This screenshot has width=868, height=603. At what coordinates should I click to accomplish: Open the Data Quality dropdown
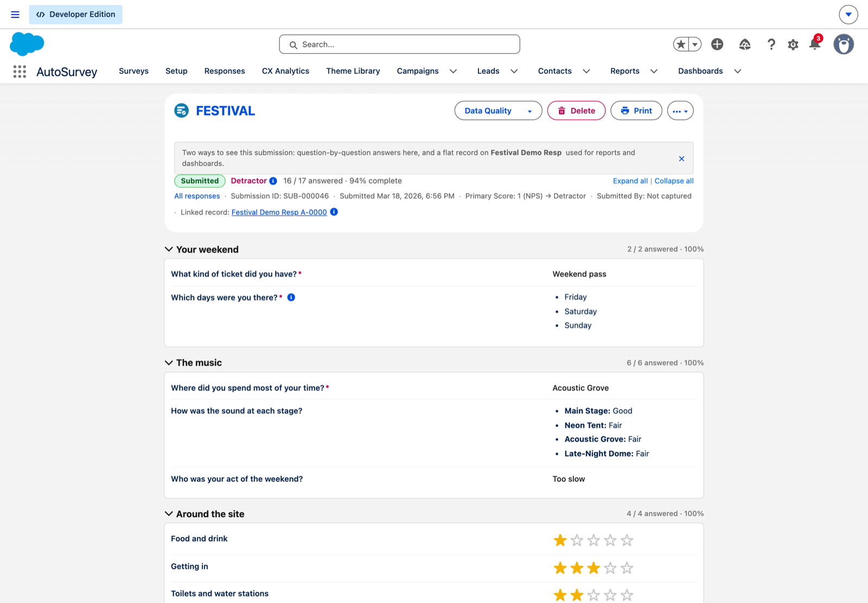pyautogui.click(x=498, y=111)
